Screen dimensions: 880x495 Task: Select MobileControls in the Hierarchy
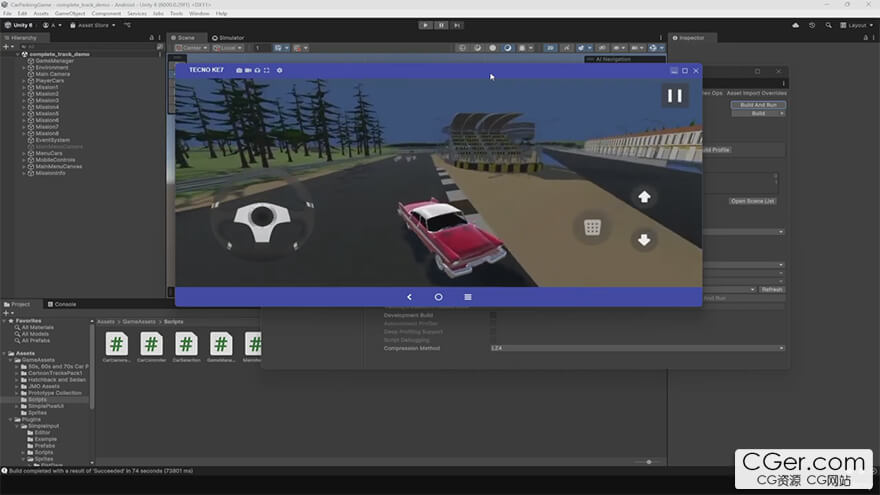(x=55, y=160)
